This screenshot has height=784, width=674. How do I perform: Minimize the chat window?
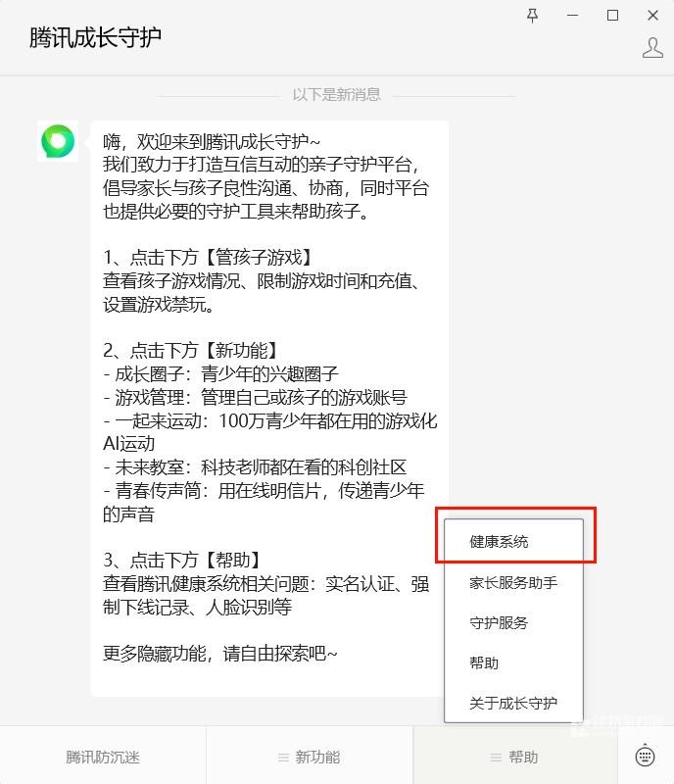click(x=572, y=16)
